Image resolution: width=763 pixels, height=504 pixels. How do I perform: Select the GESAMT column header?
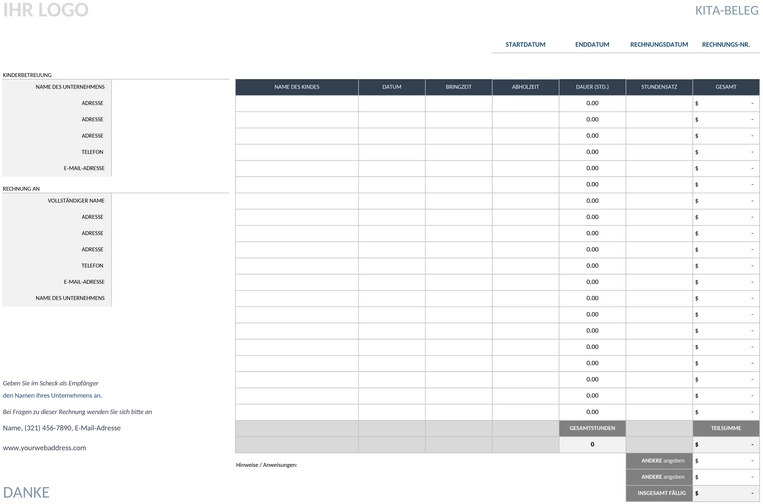(726, 87)
